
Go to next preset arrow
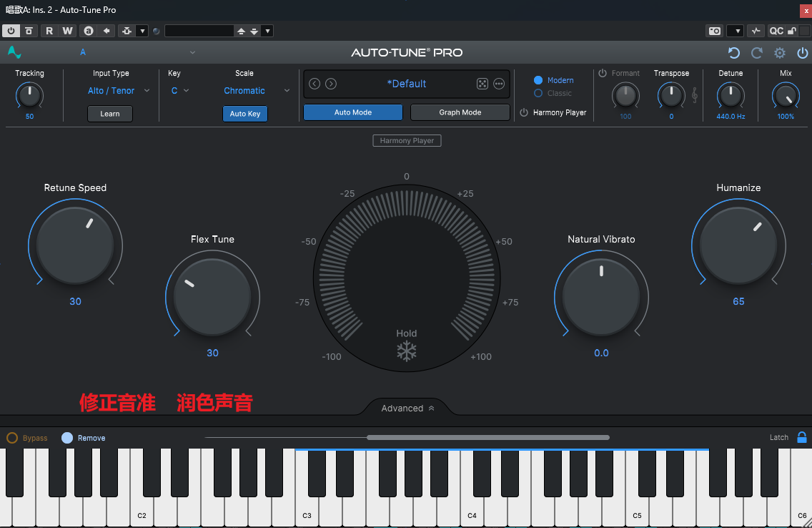tap(331, 84)
